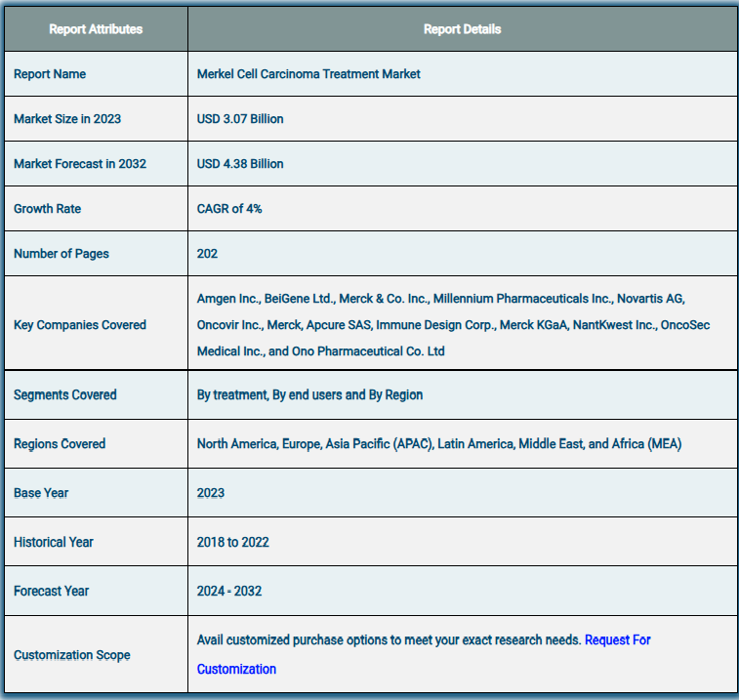Viewport: 739px width, 700px height.
Task: Click the line 'Medical Inc., and Ono Pharmaceutical'
Action: (320, 351)
